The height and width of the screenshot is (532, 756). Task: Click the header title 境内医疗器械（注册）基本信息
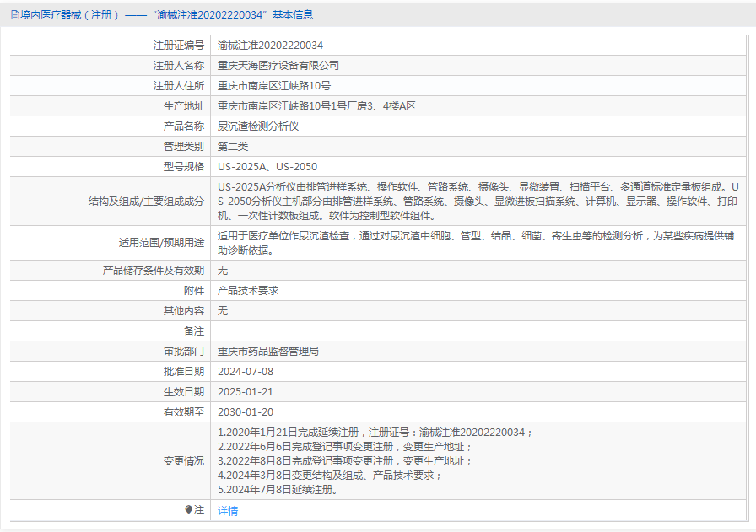[166, 15]
